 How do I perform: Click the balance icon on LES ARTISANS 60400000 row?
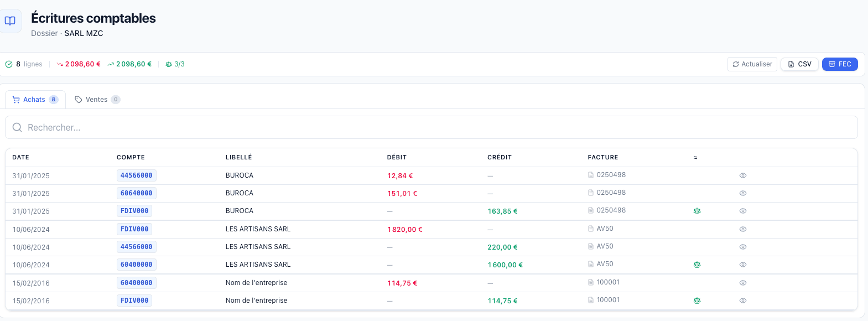pyautogui.click(x=697, y=265)
